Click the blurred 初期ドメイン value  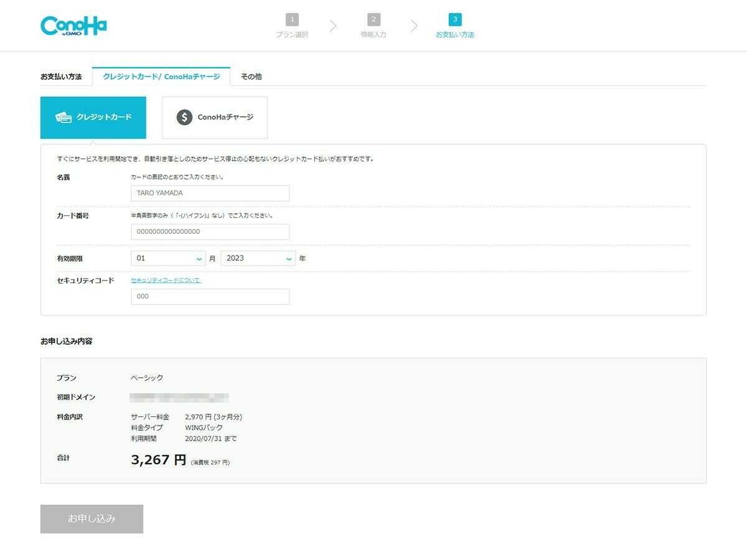181,397
